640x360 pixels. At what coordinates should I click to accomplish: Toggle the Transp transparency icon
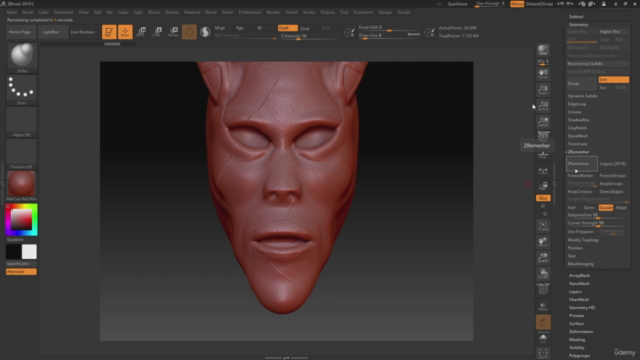543,306
